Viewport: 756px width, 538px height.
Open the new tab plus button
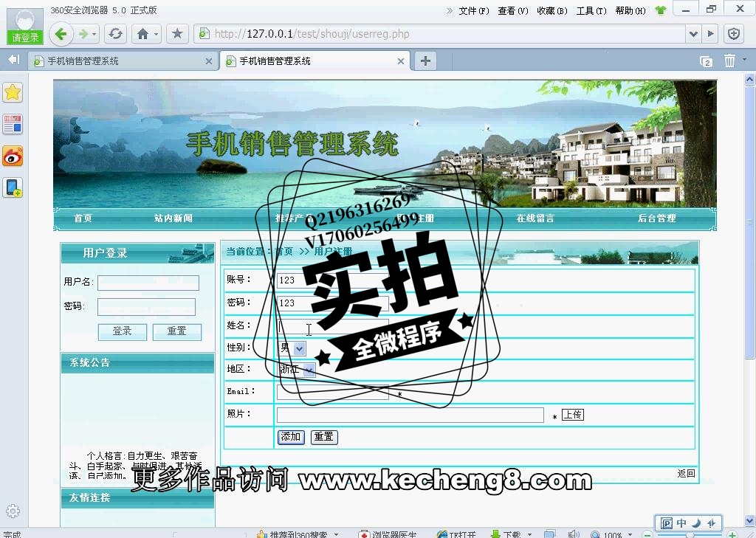425,61
